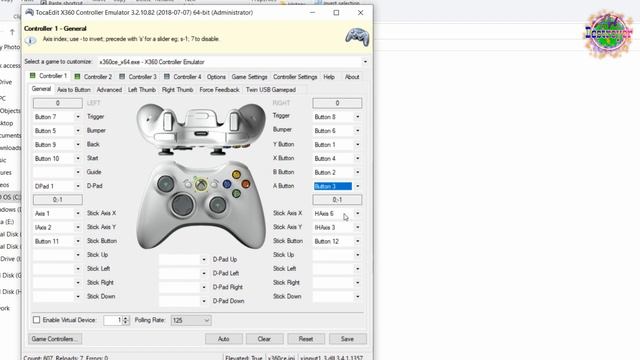
Task: Expand the left Stick Button 11 dropdown
Action: coord(78,241)
